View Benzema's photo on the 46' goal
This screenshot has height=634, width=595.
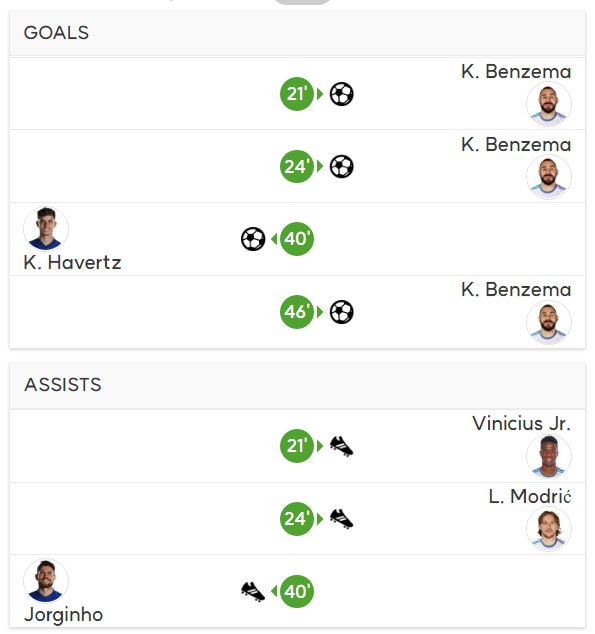point(549,322)
